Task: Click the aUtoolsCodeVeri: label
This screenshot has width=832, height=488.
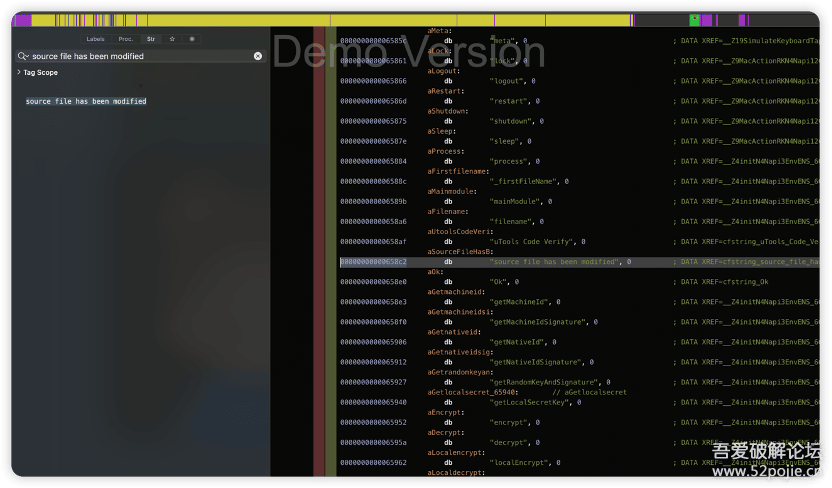Action: click(461, 231)
